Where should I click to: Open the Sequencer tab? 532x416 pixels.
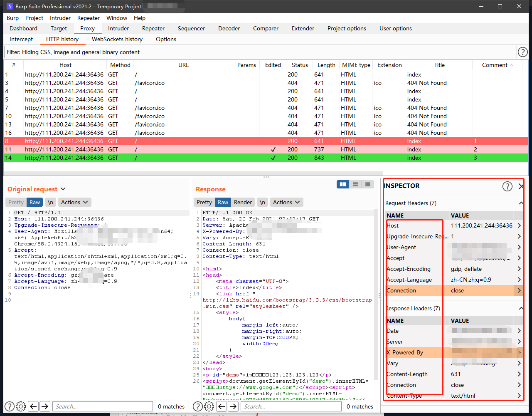point(191,28)
